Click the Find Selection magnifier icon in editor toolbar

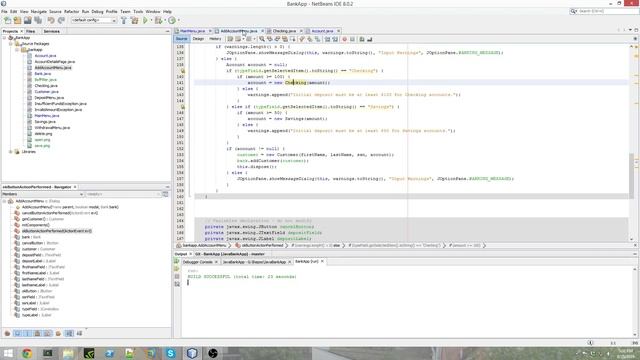tap(262, 39)
